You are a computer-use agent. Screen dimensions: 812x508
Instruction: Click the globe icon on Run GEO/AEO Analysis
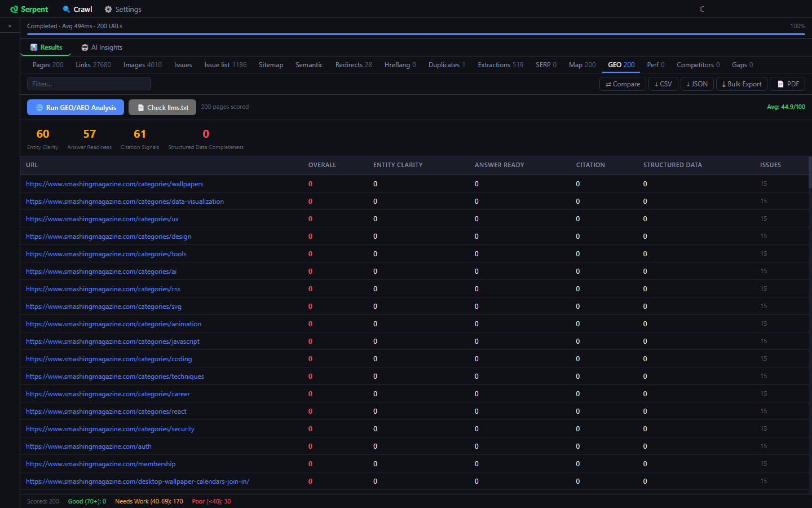[39, 108]
